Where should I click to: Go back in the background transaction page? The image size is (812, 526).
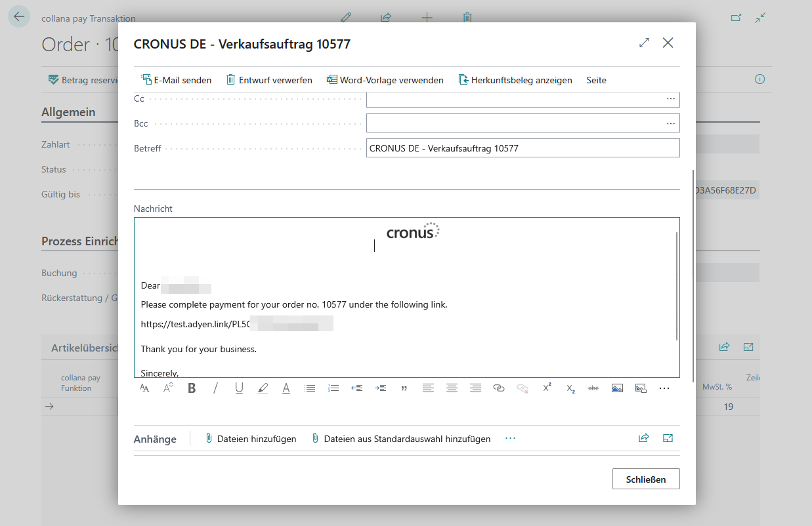[18, 16]
